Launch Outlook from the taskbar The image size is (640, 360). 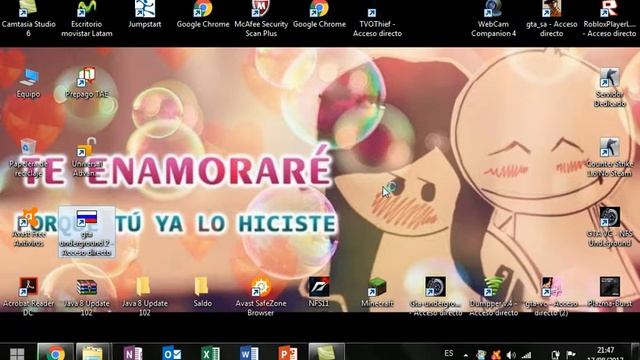171,353
